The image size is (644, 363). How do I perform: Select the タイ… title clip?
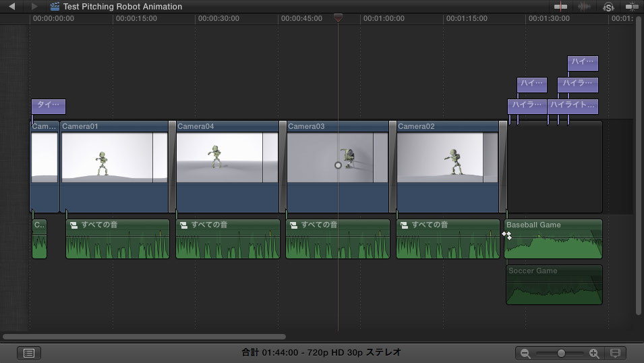49,106
